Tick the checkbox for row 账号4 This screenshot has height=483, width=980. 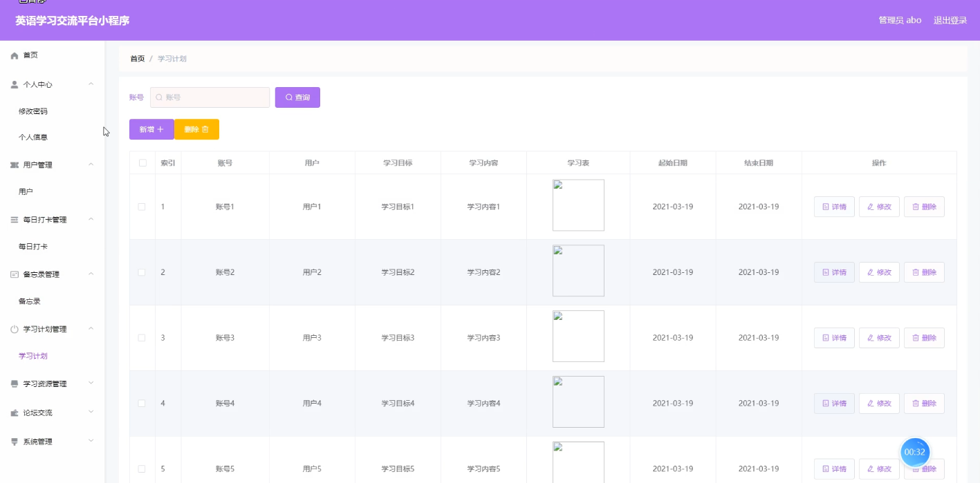pyautogui.click(x=142, y=404)
